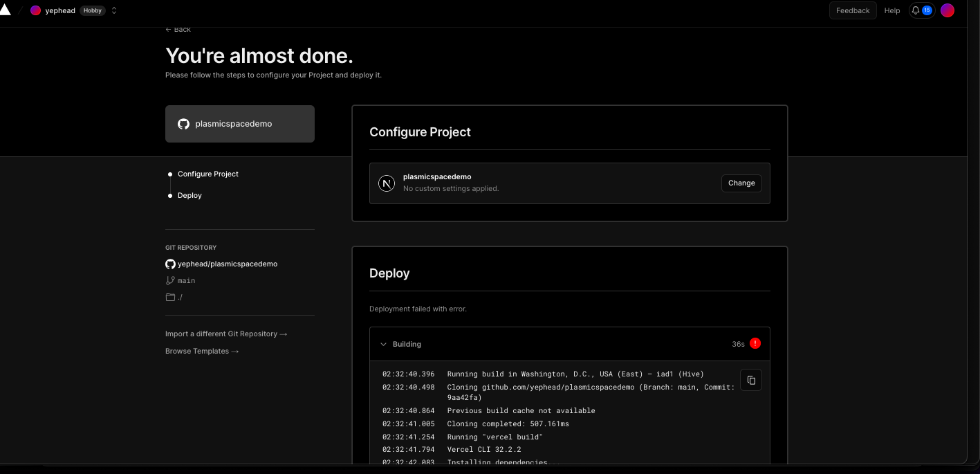This screenshot has width=980, height=474.
Task: Click the Feedback button
Action: click(852, 10)
